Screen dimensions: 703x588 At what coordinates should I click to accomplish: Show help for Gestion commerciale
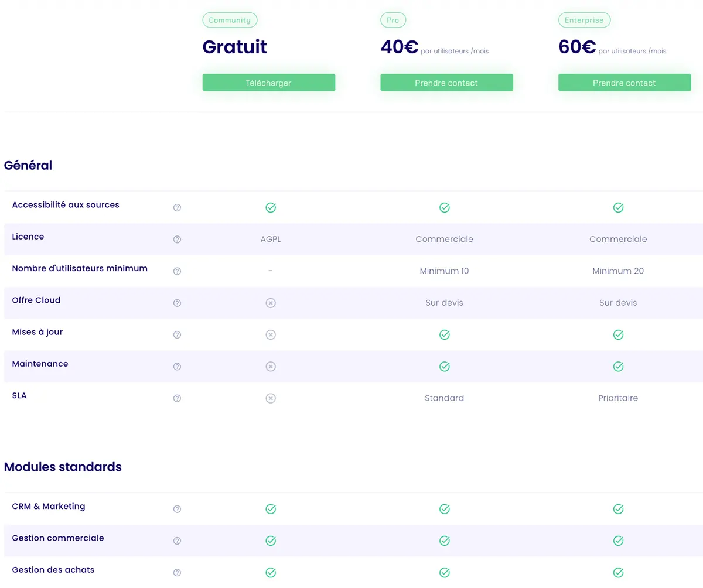[177, 541]
